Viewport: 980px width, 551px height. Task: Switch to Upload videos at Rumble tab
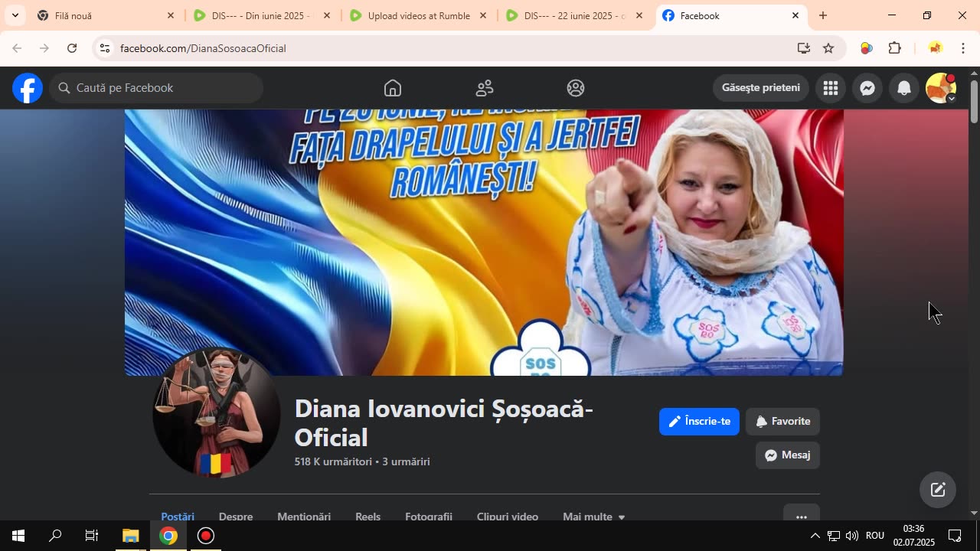tap(419, 15)
